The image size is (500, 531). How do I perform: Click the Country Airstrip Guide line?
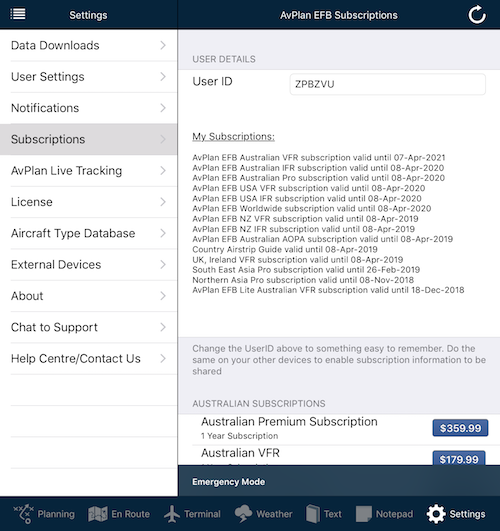tap(285, 249)
